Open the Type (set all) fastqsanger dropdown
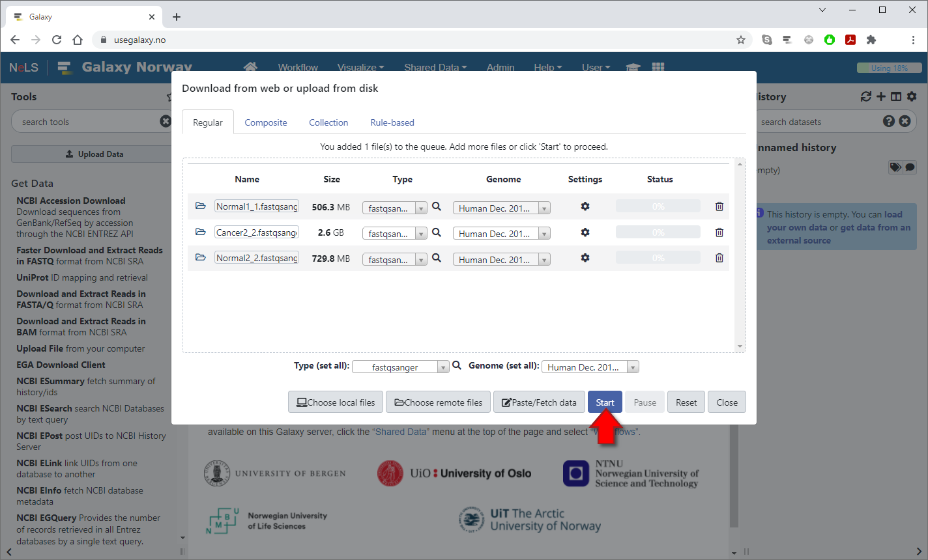 pos(400,367)
